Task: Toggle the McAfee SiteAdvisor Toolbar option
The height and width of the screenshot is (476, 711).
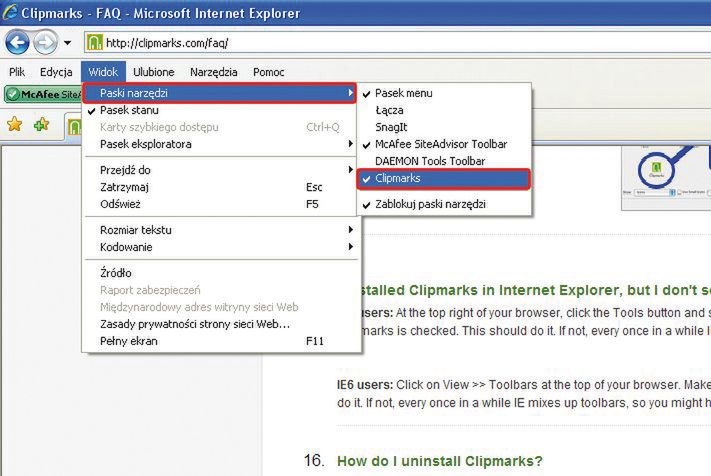Action: click(443, 144)
